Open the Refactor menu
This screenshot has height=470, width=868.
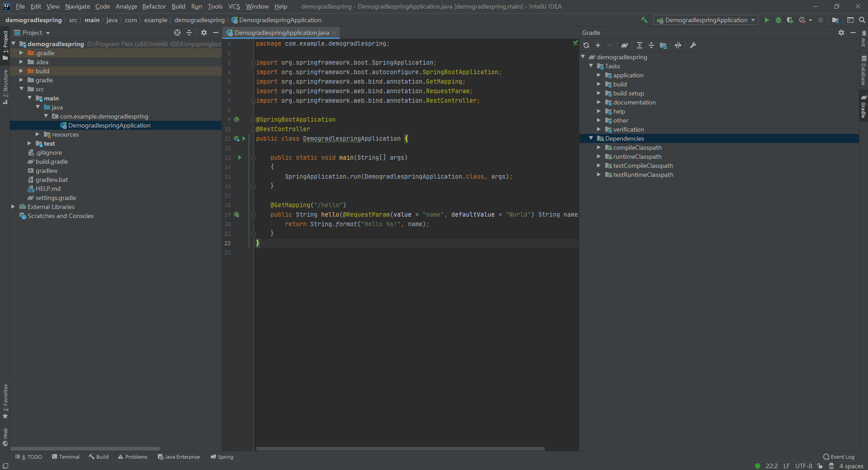coord(154,6)
